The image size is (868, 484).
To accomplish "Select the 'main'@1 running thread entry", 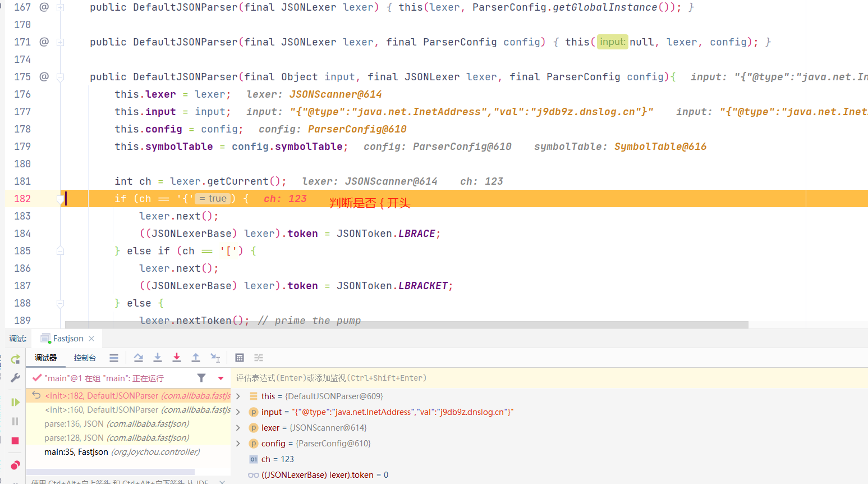I will 104,378.
